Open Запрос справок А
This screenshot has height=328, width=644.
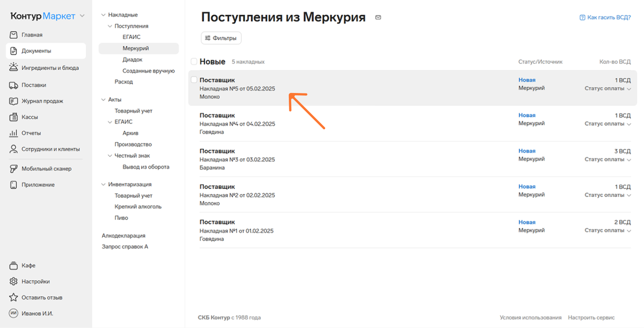(125, 247)
